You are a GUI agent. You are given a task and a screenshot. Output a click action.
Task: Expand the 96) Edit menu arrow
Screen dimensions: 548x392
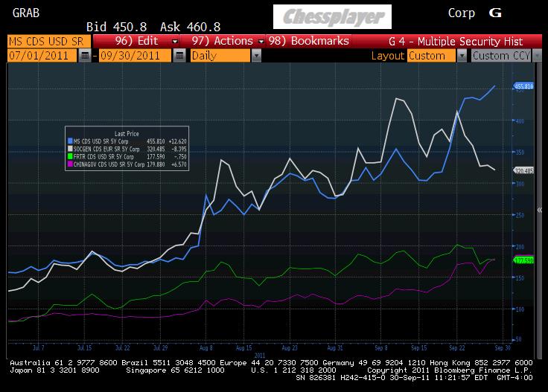(175, 42)
